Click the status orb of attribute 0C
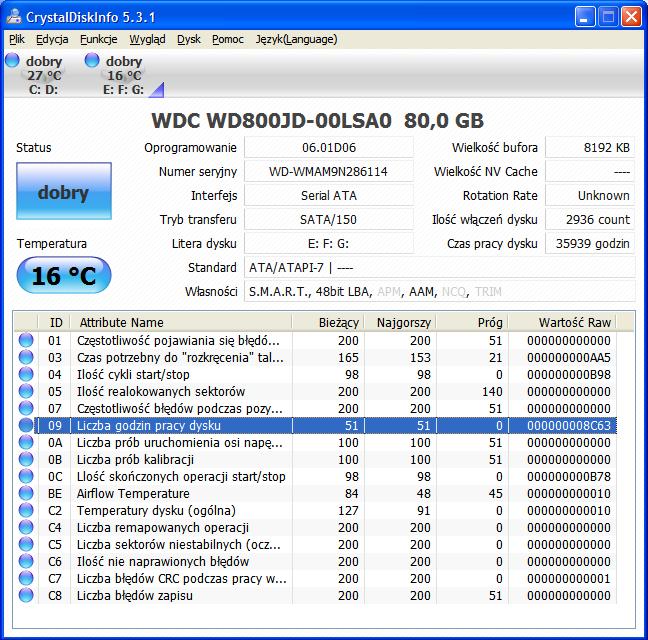The image size is (648, 640). pyautogui.click(x=26, y=476)
